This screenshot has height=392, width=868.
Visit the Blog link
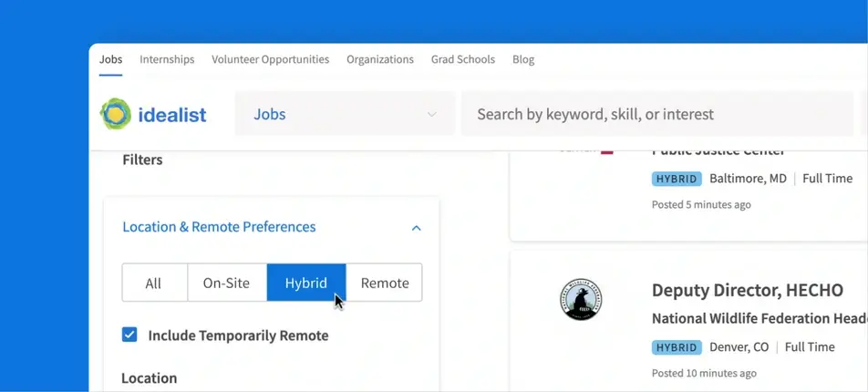click(x=523, y=59)
